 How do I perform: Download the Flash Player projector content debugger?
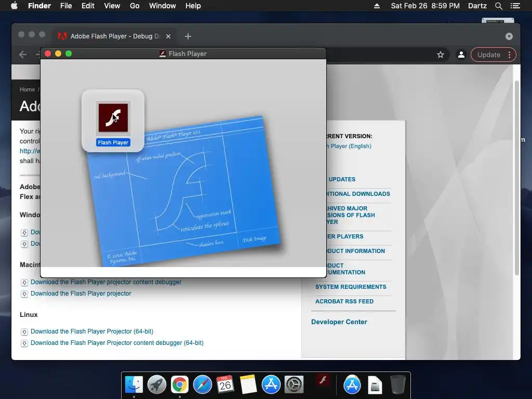106,282
